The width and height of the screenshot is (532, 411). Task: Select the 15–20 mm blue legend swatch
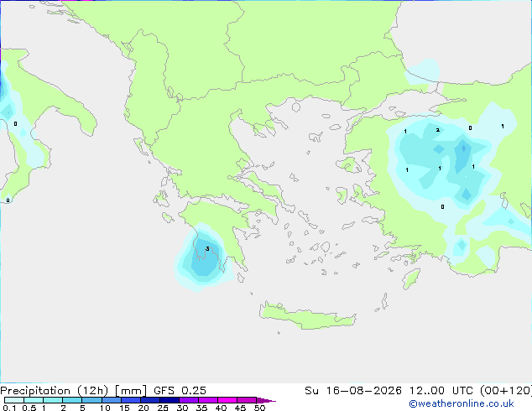pos(130,400)
